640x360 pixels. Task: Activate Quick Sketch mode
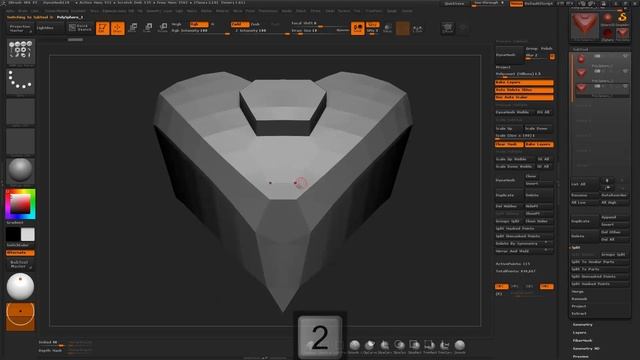80,28
